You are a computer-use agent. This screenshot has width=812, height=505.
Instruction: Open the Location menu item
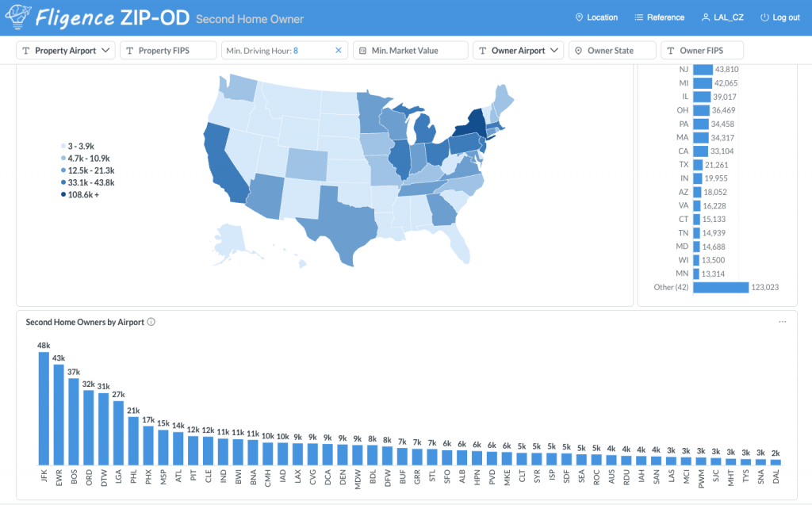[x=596, y=17]
